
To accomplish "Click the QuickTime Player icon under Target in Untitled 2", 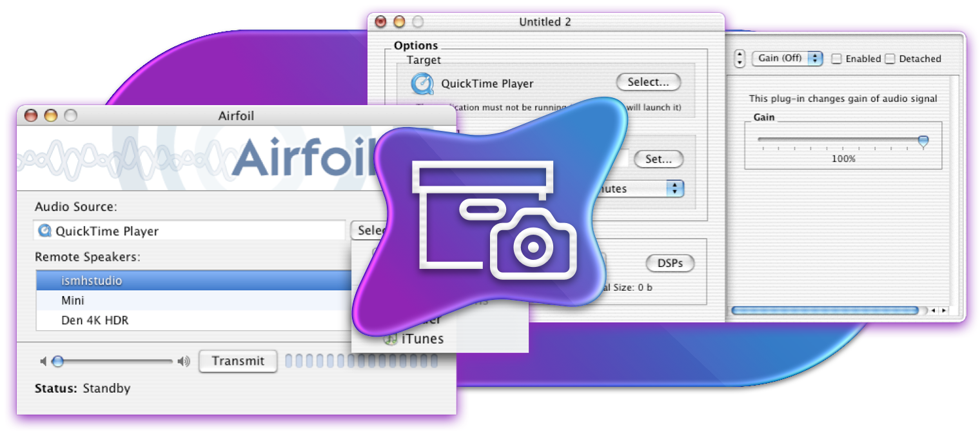I will point(422,84).
